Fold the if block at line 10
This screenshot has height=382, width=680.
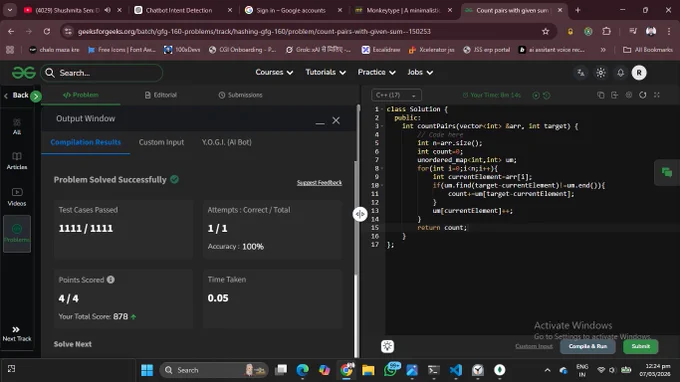click(x=382, y=186)
